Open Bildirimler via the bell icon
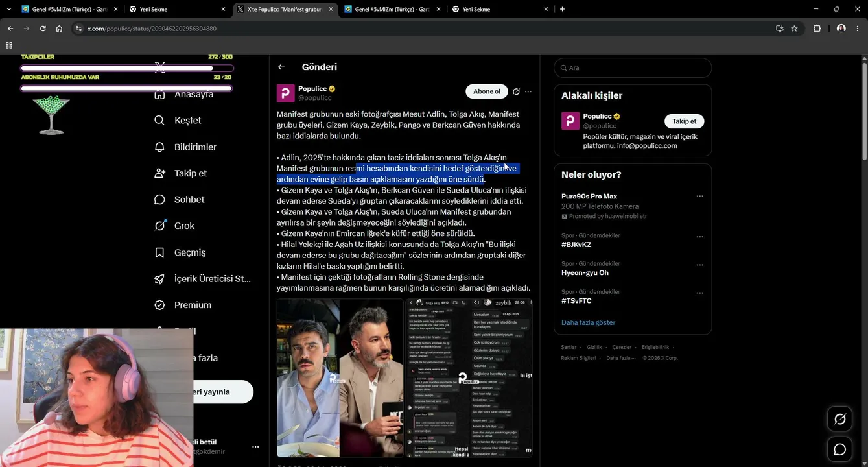Screen dimensions: 868x467 click(159, 147)
